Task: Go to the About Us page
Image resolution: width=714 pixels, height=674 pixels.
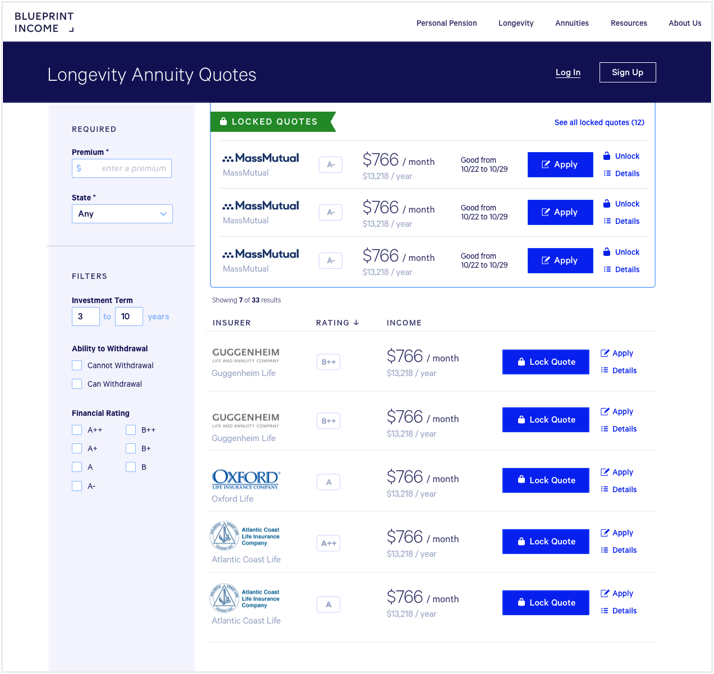Action: [x=684, y=23]
